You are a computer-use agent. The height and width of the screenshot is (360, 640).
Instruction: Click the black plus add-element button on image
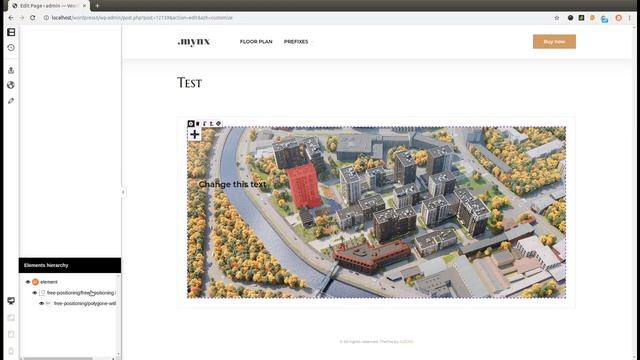(195, 134)
